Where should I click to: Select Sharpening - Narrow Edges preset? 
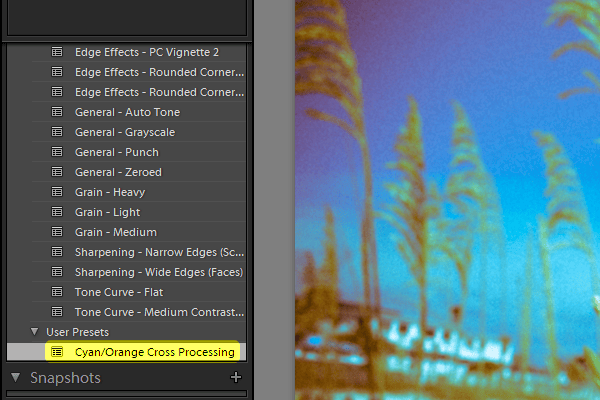tap(159, 252)
